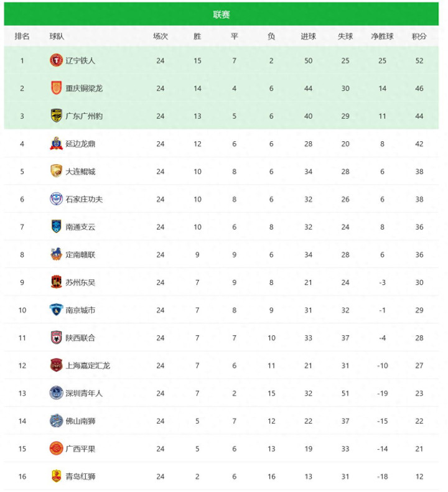Click the 广西平果 team name
Viewport: 448px width, 492px height.
80,448
